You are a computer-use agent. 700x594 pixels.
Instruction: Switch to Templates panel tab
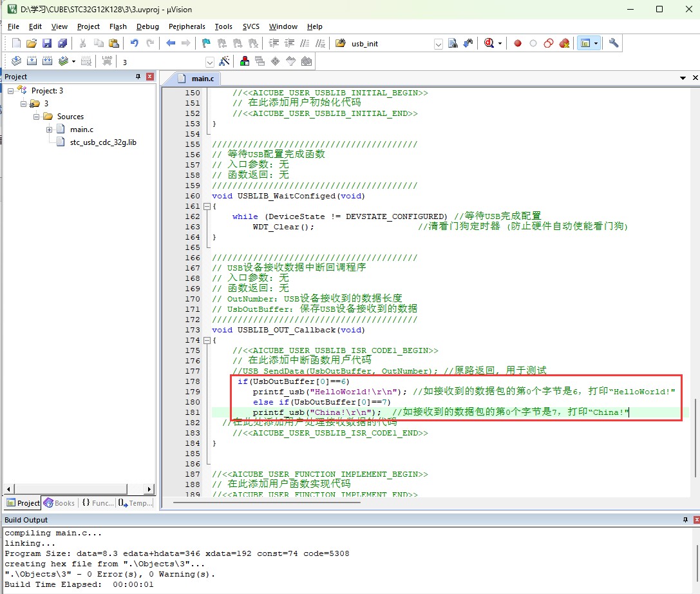[x=136, y=503]
